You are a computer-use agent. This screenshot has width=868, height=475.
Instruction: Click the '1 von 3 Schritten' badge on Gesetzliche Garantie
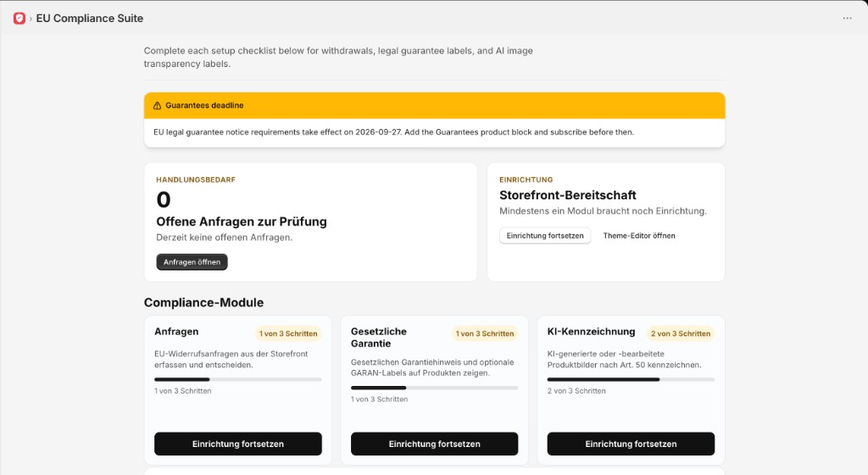click(485, 333)
